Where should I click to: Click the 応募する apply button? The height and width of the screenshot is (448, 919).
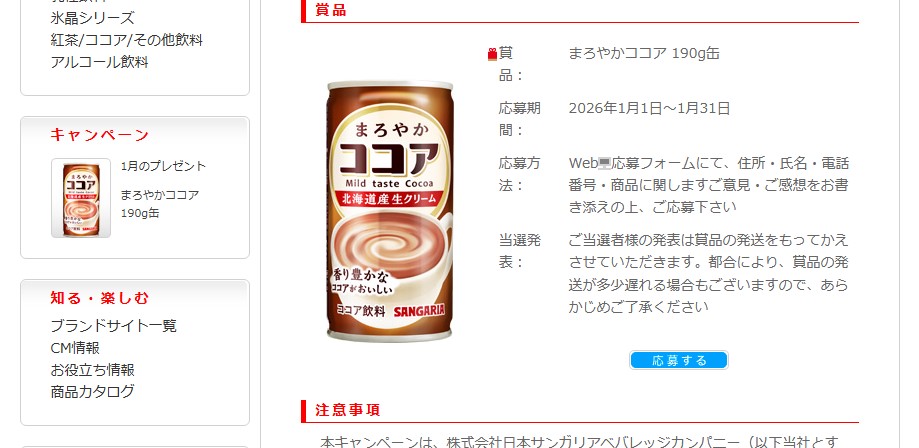click(679, 360)
